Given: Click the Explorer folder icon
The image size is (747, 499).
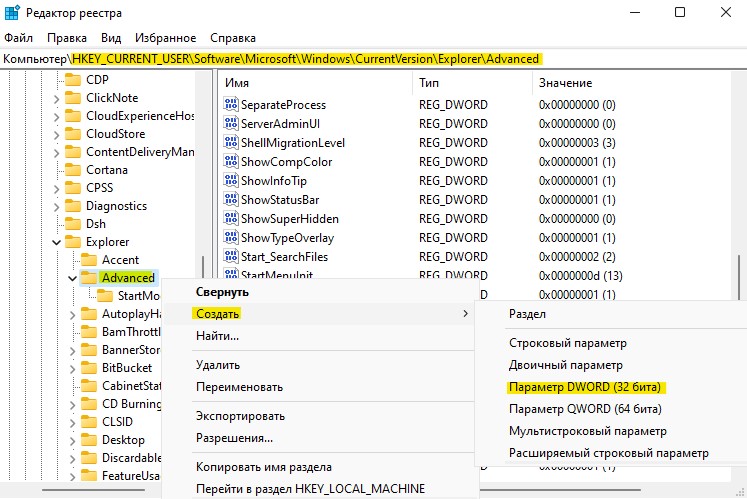Looking at the screenshot, I should click(x=73, y=242).
